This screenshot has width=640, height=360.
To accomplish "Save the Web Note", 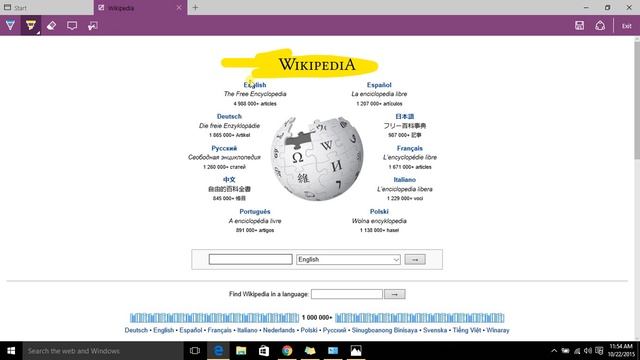I will (x=579, y=25).
